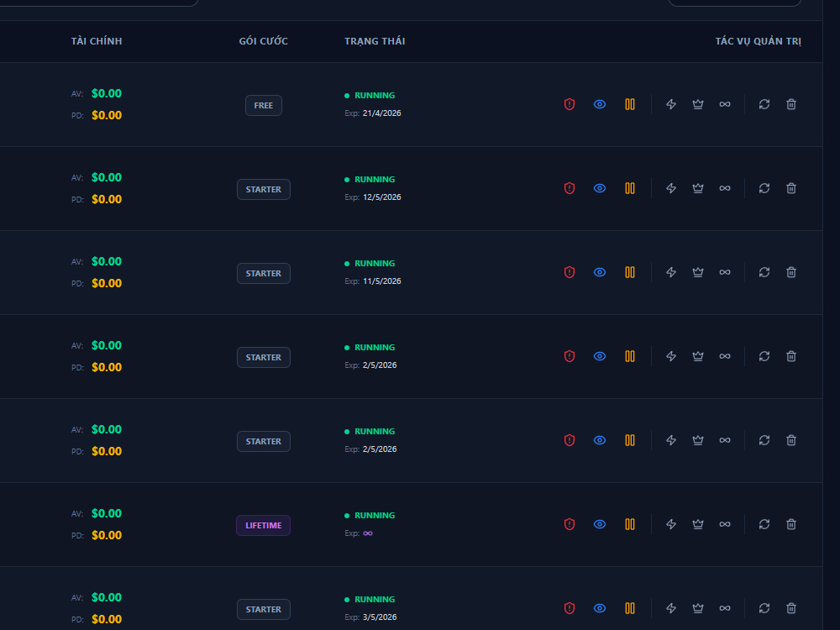Click expiry date 21/4/2026
Image resolution: width=840 pixels, height=630 pixels.
coord(382,113)
